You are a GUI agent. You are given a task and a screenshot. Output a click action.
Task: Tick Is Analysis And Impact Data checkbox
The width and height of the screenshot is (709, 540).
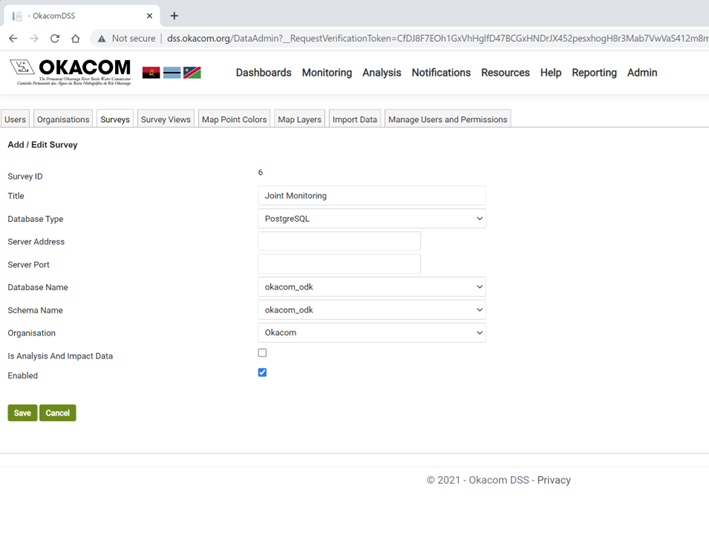click(262, 353)
